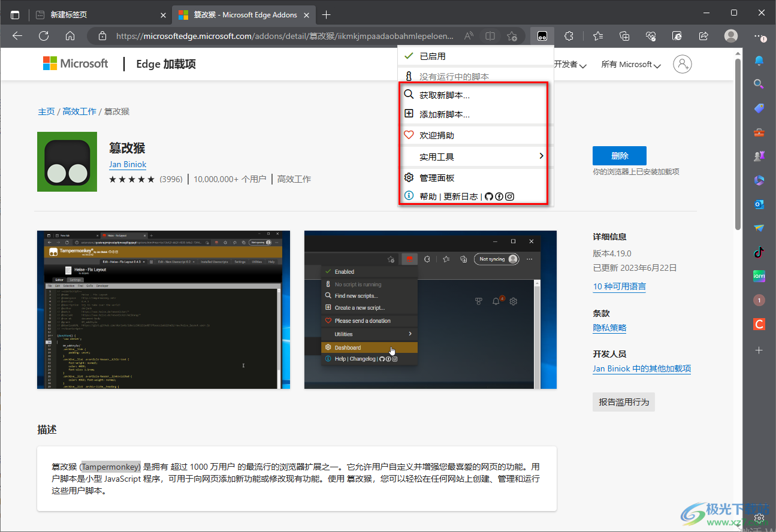Go to the browser home page

(x=70, y=36)
